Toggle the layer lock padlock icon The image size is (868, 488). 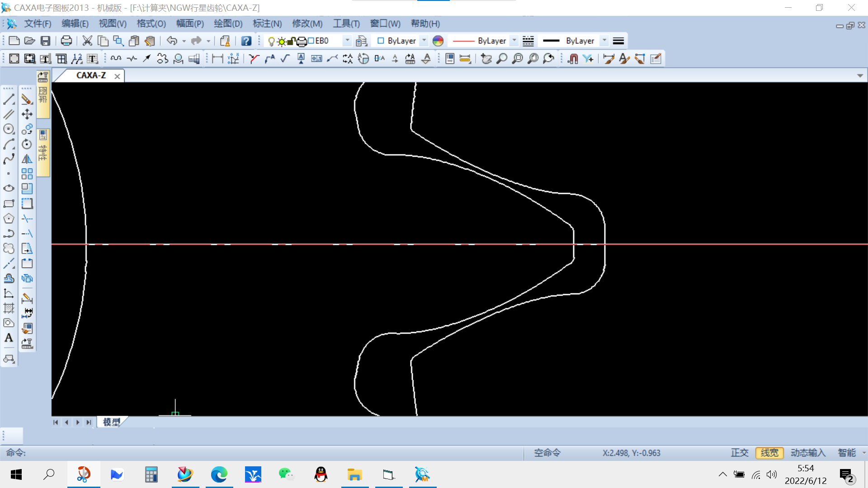(x=291, y=42)
